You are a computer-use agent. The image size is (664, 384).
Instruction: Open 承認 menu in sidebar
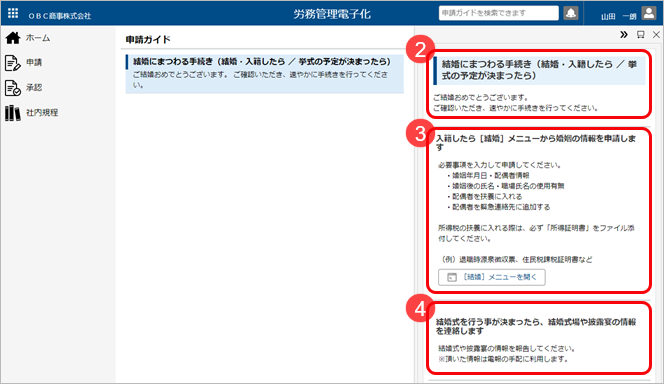coord(34,88)
